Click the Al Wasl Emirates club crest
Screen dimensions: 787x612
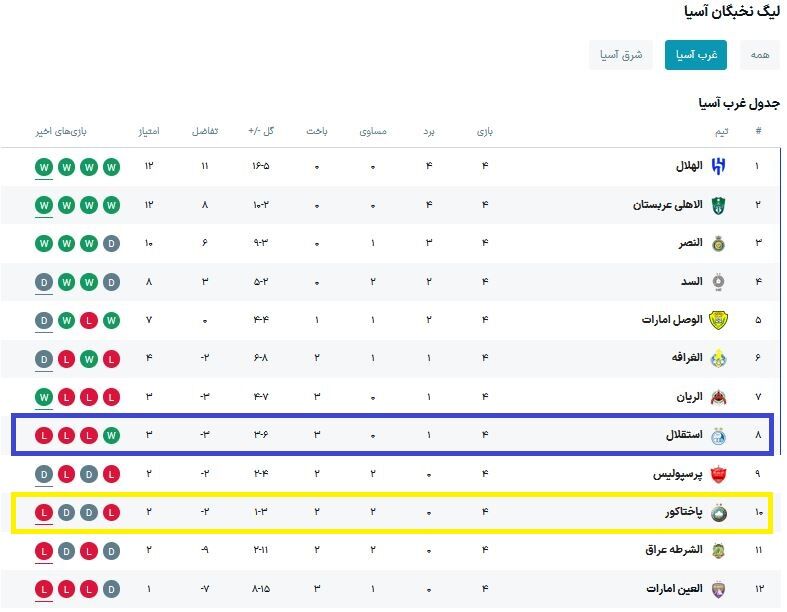click(x=718, y=320)
